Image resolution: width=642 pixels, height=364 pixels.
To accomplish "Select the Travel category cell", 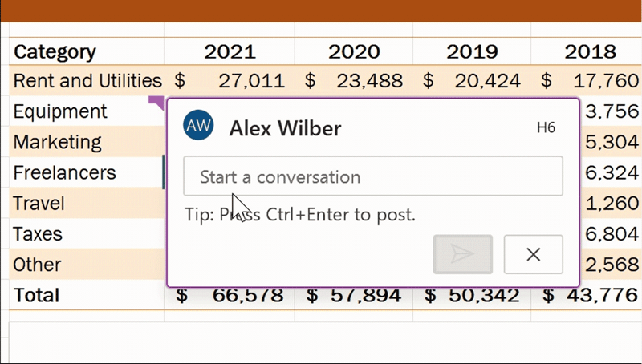I will point(87,204).
